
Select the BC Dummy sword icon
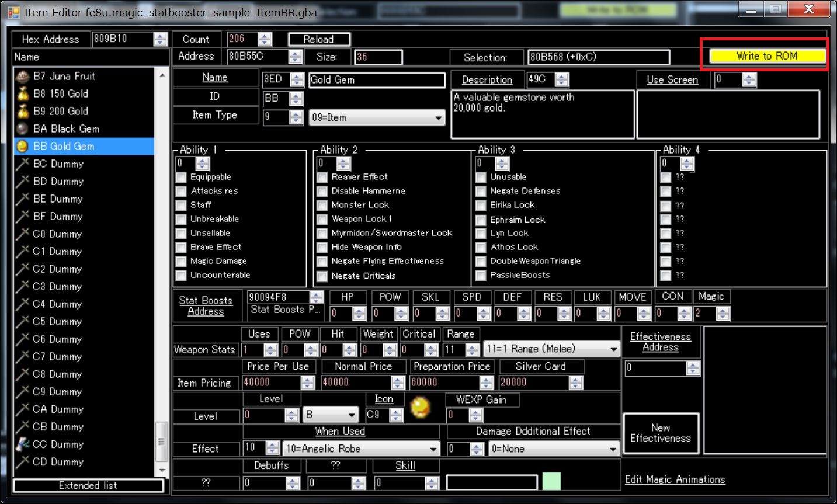[23, 164]
